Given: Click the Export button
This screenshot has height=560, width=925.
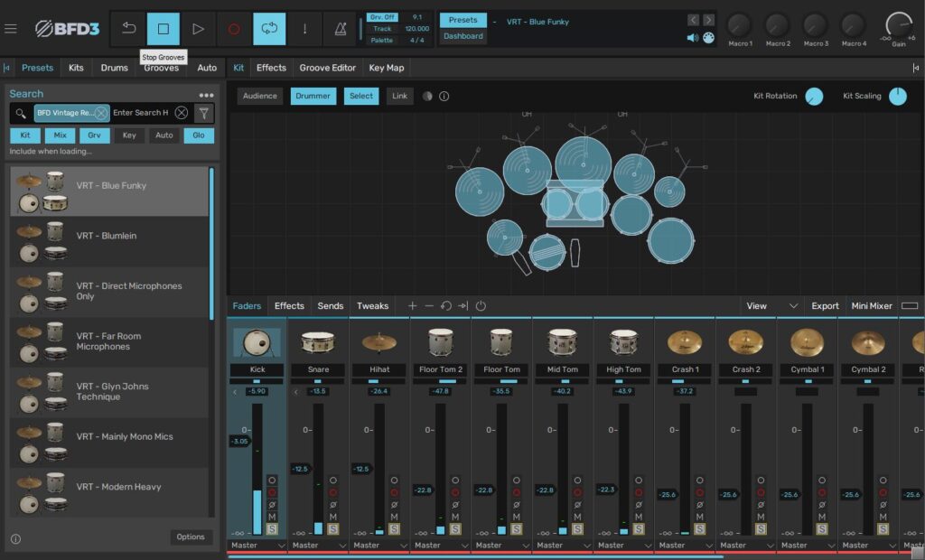Looking at the screenshot, I should tap(825, 306).
